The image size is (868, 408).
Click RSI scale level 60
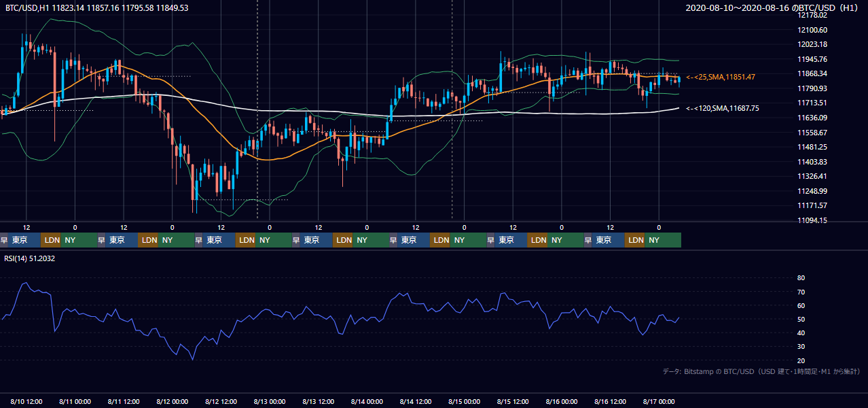pos(801,305)
